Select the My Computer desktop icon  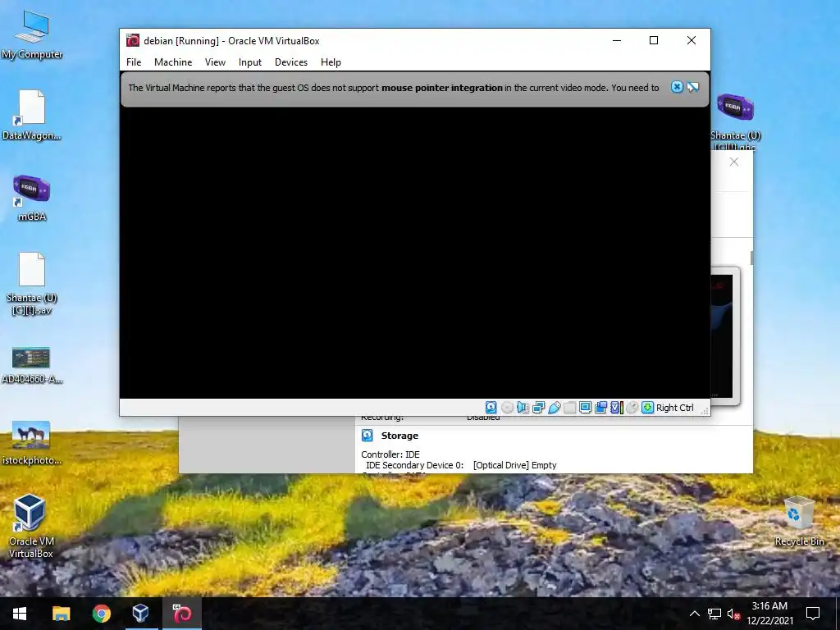pyautogui.click(x=32, y=34)
